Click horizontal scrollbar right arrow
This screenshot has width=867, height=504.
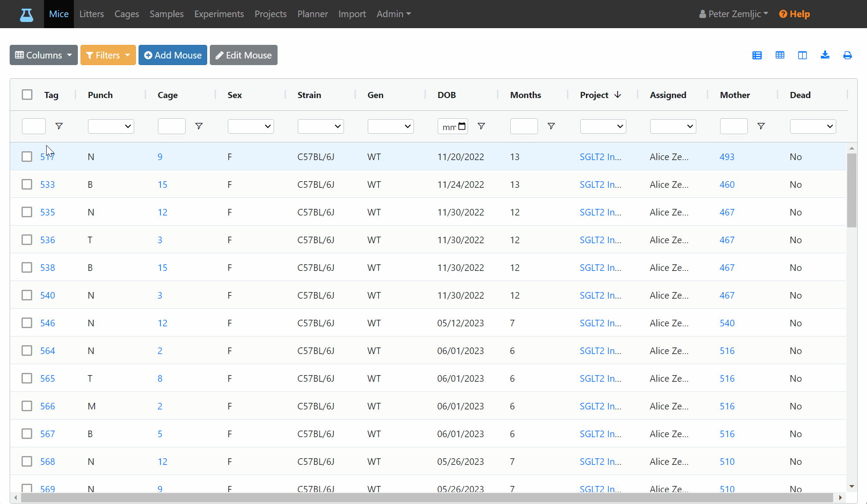(x=840, y=497)
